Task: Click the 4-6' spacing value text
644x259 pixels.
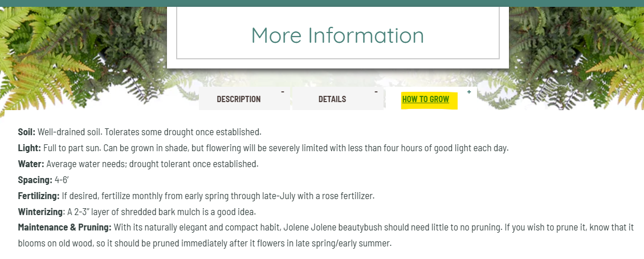Action: 61,180
